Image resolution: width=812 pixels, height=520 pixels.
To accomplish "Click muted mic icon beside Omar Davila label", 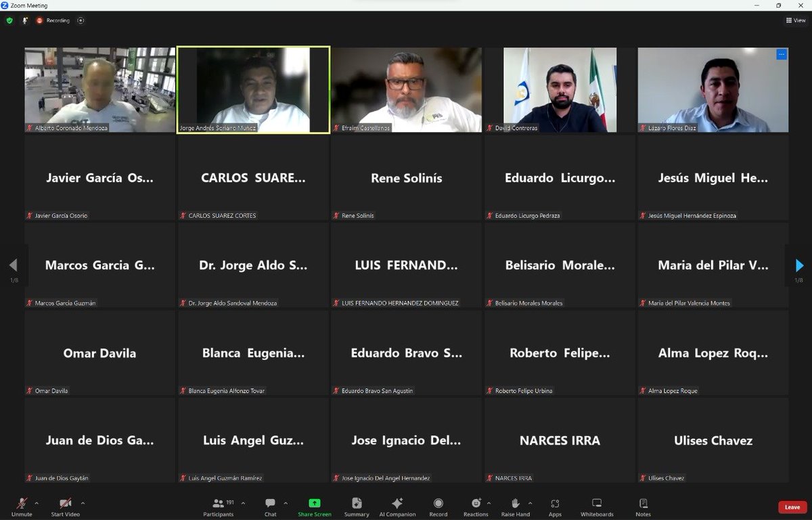I will coord(30,391).
